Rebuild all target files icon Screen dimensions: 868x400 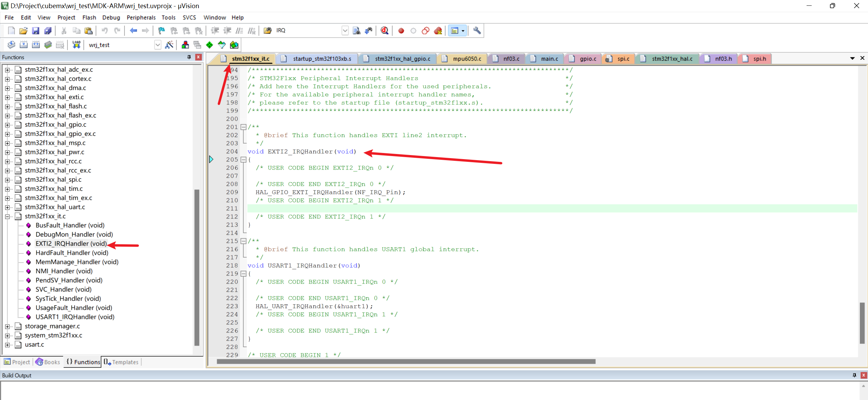tap(36, 45)
